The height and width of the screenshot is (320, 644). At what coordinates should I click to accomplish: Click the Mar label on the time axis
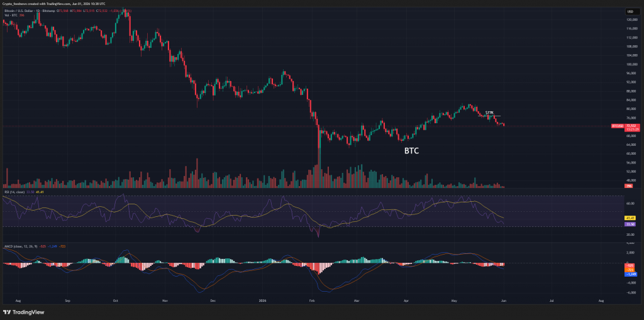coord(357,301)
